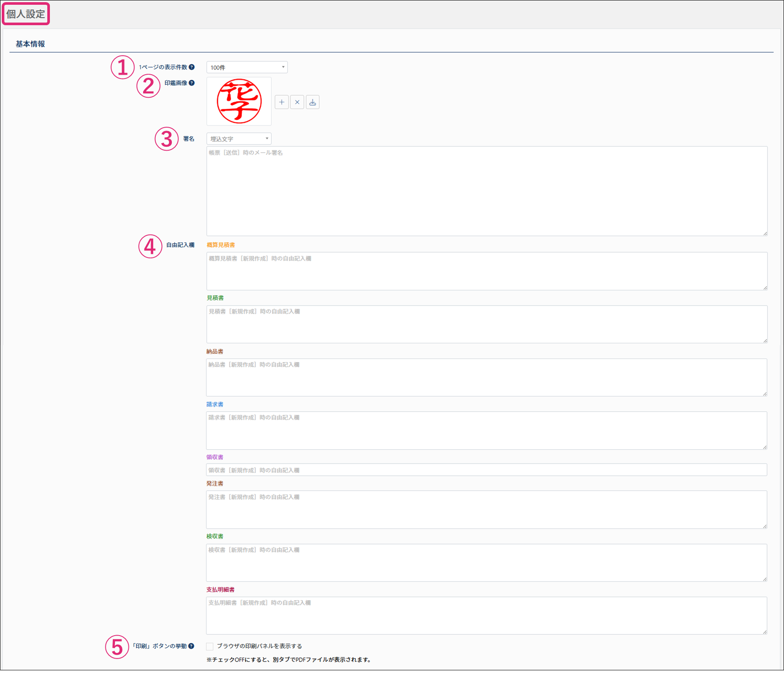Expand the 埋込文字 signature dropdown
The height and width of the screenshot is (679, 784).
point(239,139)
